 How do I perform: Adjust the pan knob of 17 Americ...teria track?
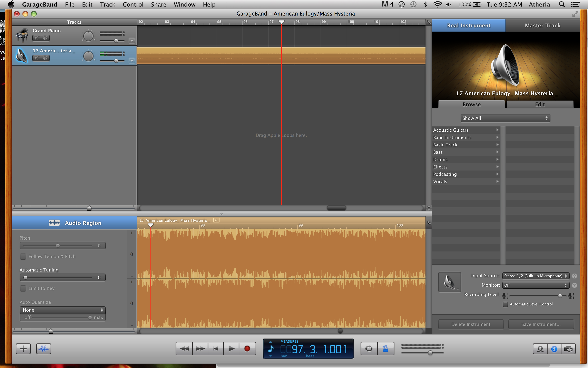pos(88,56)
